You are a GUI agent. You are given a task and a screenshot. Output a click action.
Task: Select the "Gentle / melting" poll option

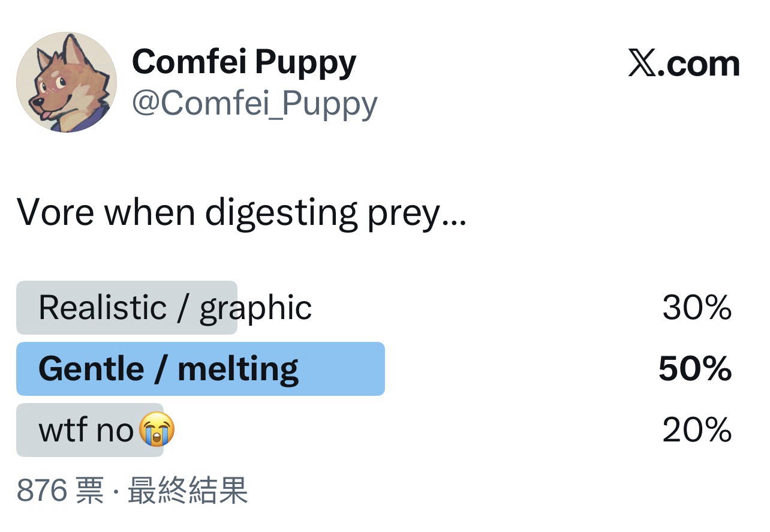(169, 369)
